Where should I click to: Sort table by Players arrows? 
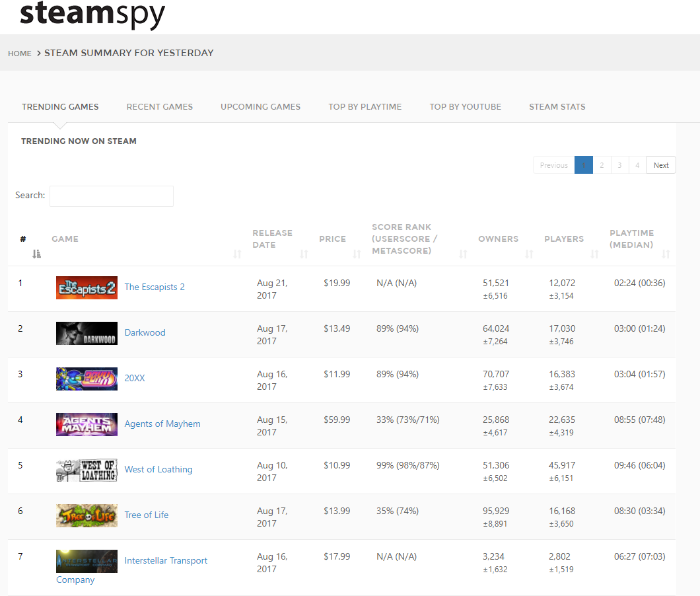[x=594, y=254]
